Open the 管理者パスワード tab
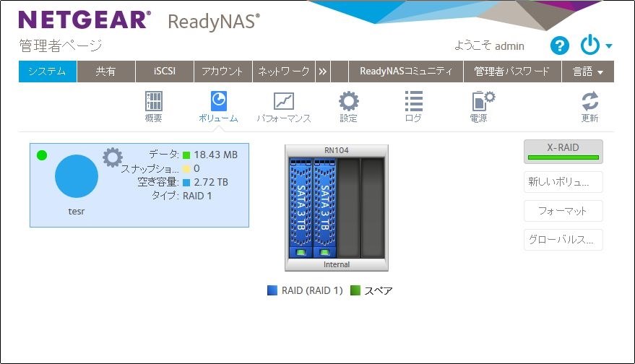 pyautogui.click(x=512, y=71)
